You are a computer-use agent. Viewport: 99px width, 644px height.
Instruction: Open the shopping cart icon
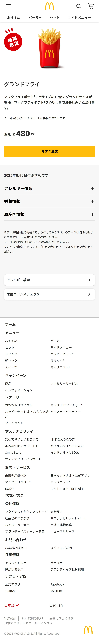(x=91, y=6)
